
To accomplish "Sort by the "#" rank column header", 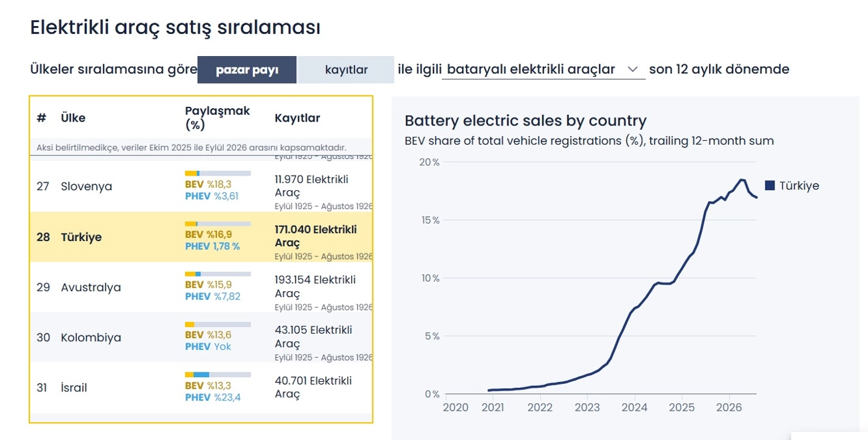I will (x=41, y=118).
